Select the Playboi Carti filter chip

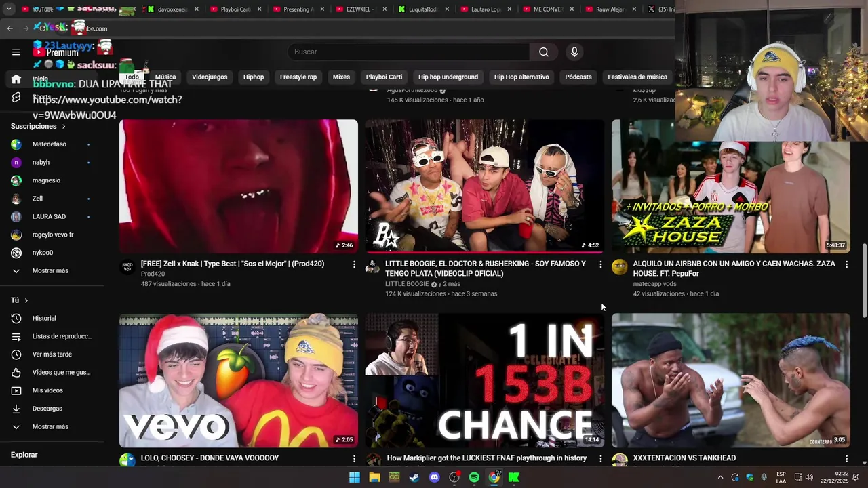coord(384,77)
